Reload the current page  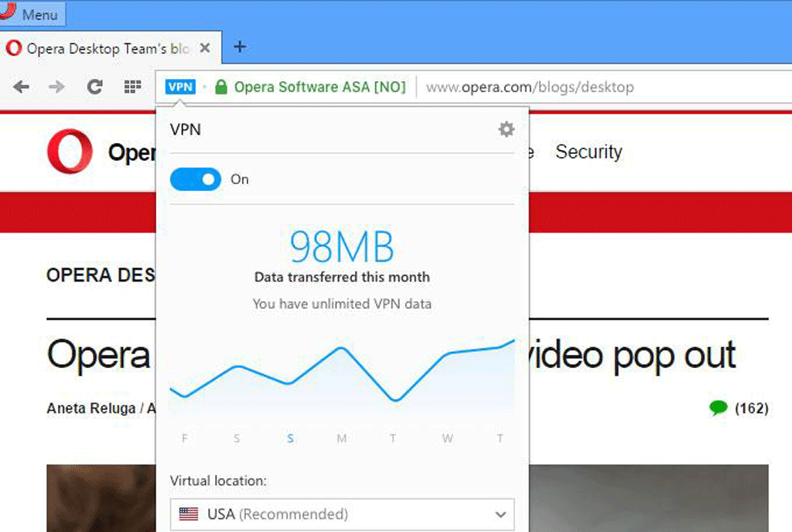point(94,87)
